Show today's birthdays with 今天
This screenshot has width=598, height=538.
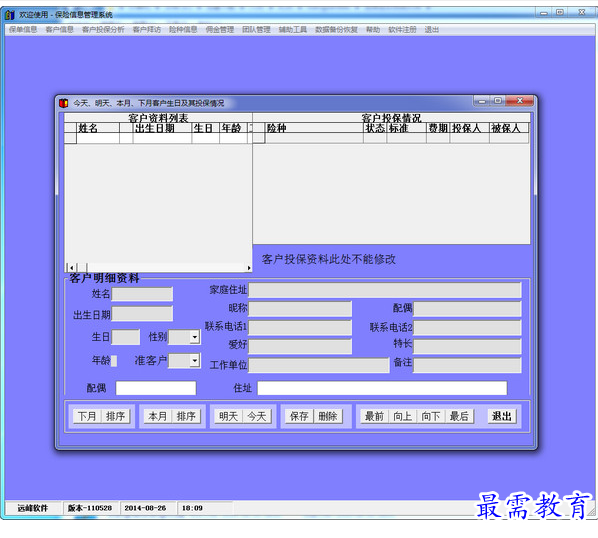coord(257,416)
